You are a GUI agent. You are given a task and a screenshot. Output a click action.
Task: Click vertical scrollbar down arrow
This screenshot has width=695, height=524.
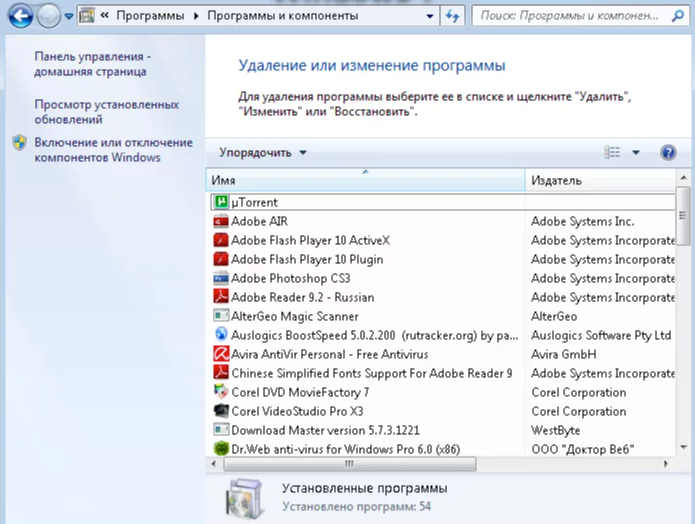(683, 448)
